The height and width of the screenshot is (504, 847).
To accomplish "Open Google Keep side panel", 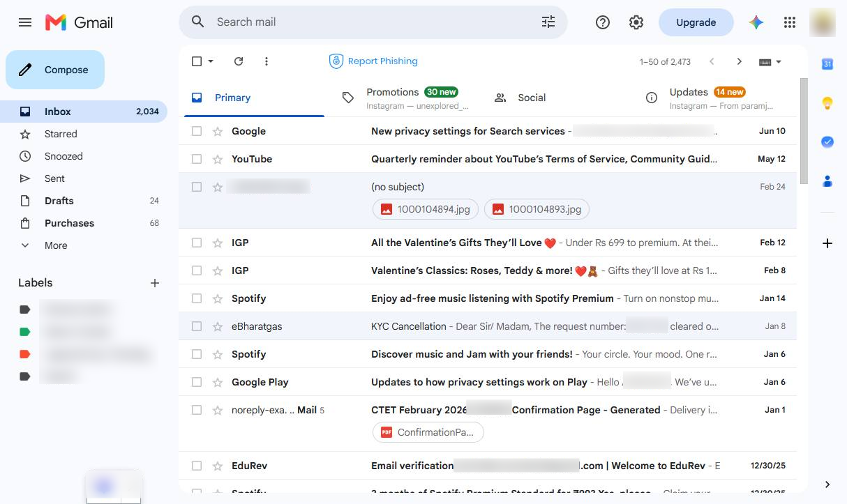I will [827, 103].
